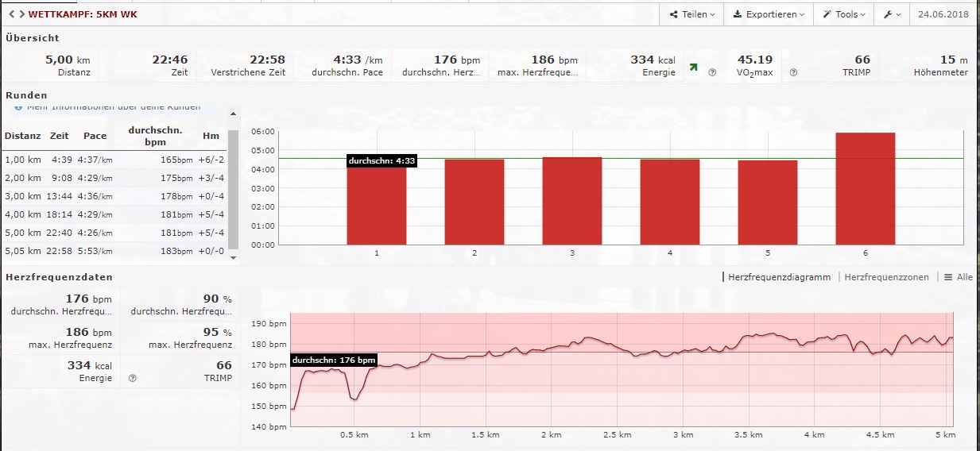
Task: Click the share icon beside Teilen
Action: coord(674,14)
